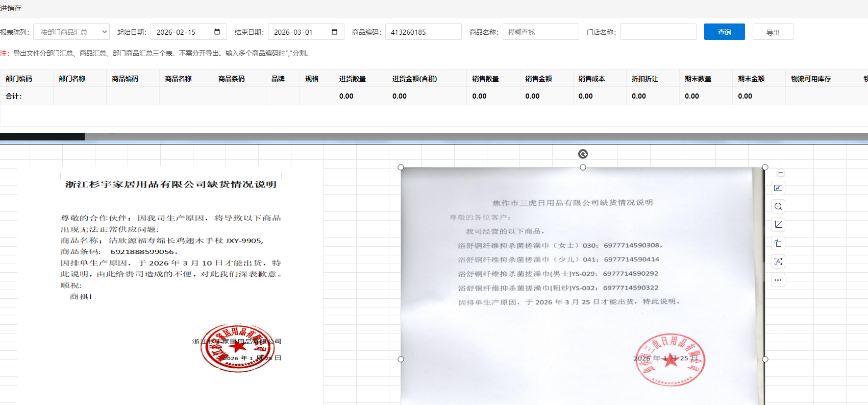Screen dimensions: 868x405
Task: Click the 门店名称 input field
Action: (658, 32)
